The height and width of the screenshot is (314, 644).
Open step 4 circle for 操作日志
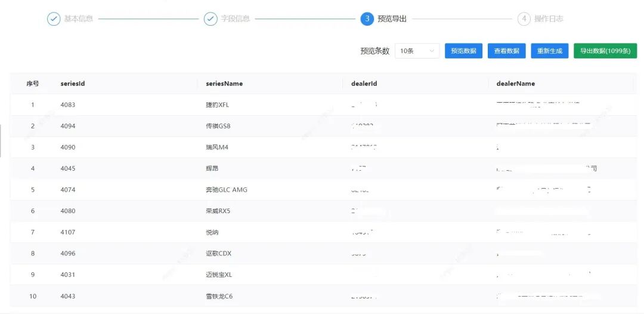(x=524, y=19)
